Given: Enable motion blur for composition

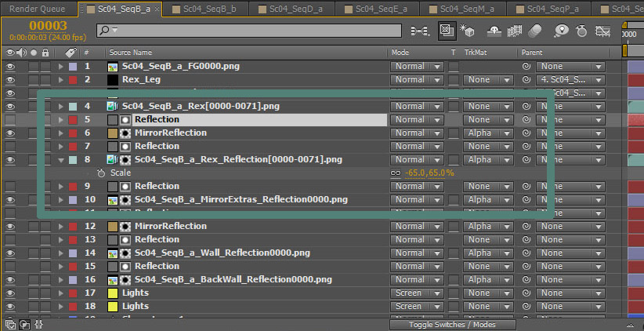Looking at the screenshot, I should tap(535, 31).
